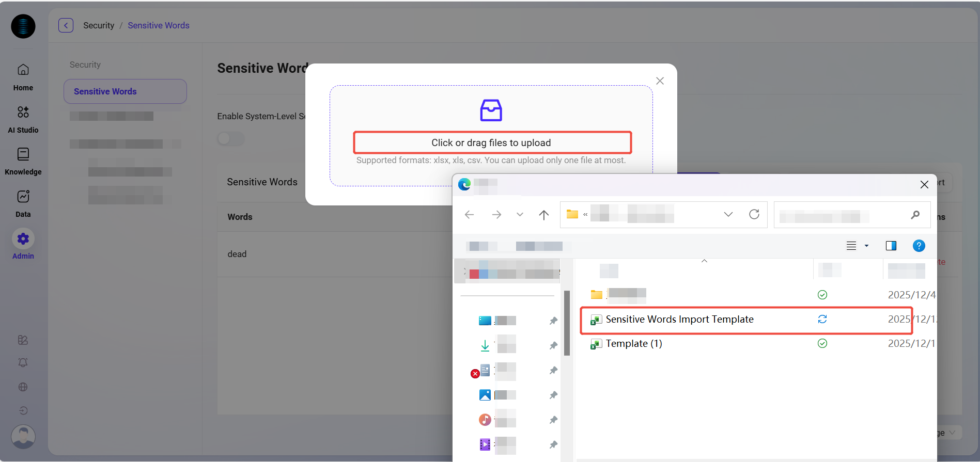Open the help icon in file dialog

919,246
